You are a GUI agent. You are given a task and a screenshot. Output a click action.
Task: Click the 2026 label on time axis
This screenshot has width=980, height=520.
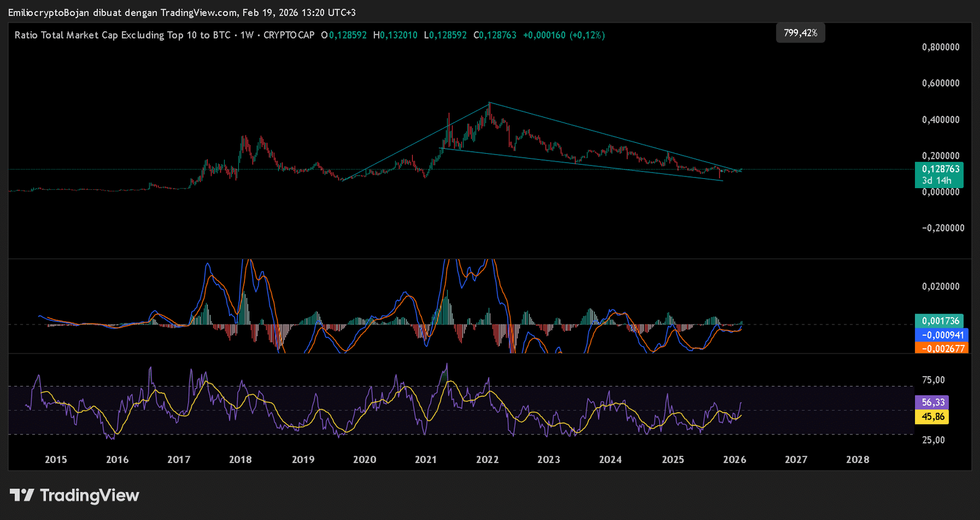click(x=734, y=459)
